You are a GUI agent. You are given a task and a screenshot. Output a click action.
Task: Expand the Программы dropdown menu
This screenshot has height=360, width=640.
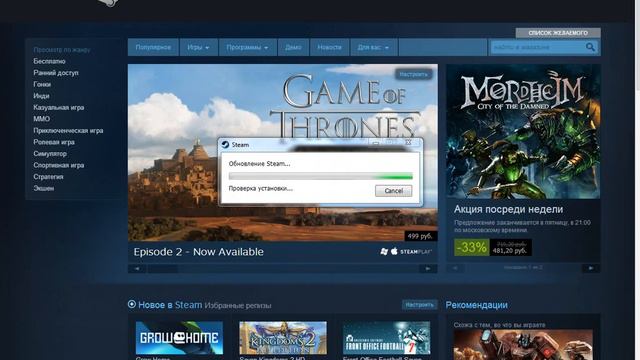click(247, 47)
